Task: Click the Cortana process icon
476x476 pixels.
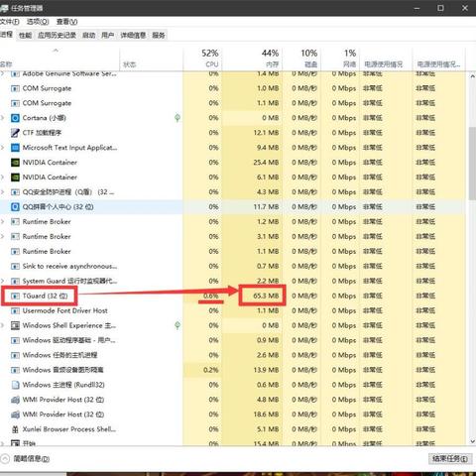Action: (15, 118)
